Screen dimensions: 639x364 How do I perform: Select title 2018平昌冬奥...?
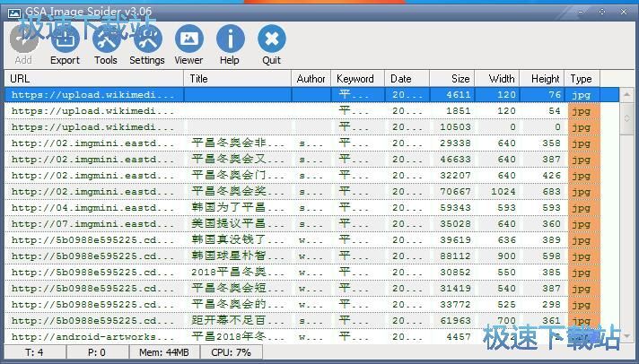tap(238, 272)
